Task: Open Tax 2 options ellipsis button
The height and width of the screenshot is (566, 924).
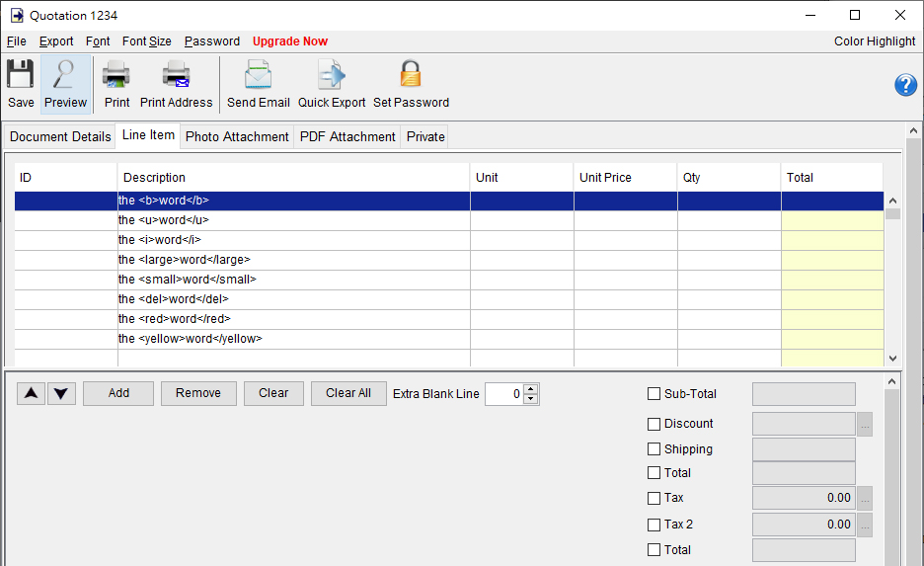Action: [865, 526]
